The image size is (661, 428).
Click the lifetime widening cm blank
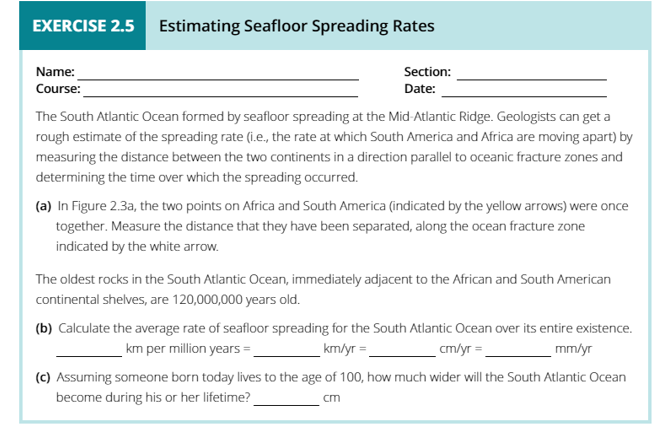286,404
